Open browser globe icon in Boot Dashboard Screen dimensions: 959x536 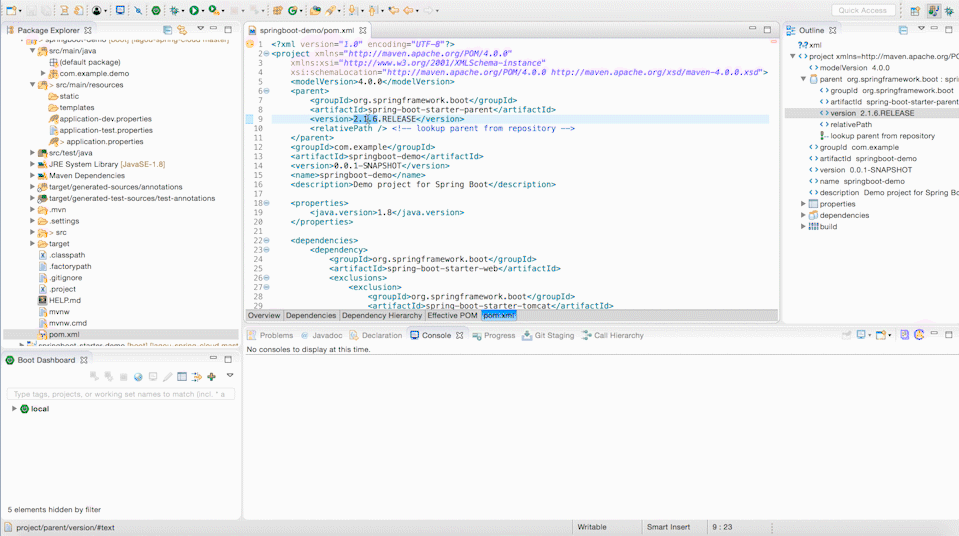point(138,377)
